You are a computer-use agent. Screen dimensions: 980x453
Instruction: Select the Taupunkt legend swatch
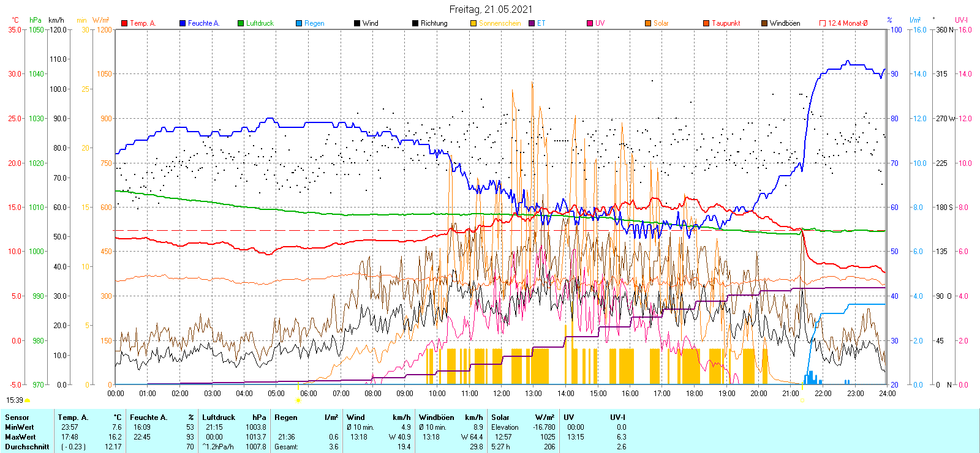pos(706,23)
